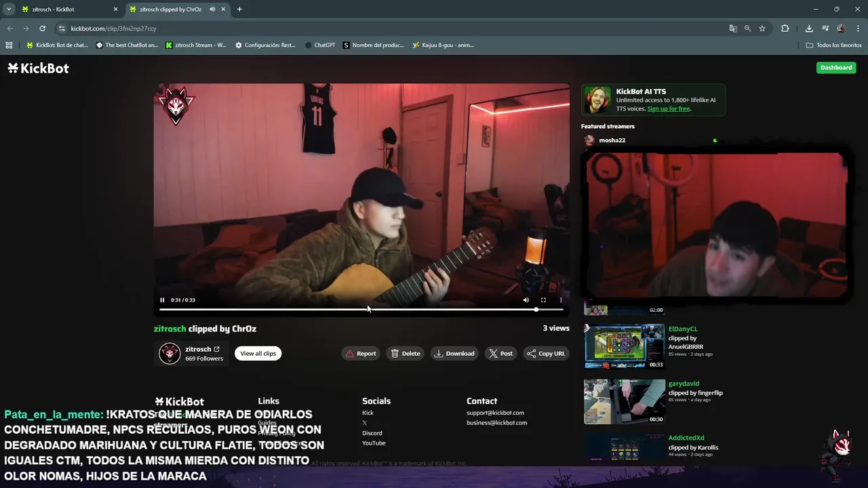
Task: Go back in browser history
Action: point(9,28)
